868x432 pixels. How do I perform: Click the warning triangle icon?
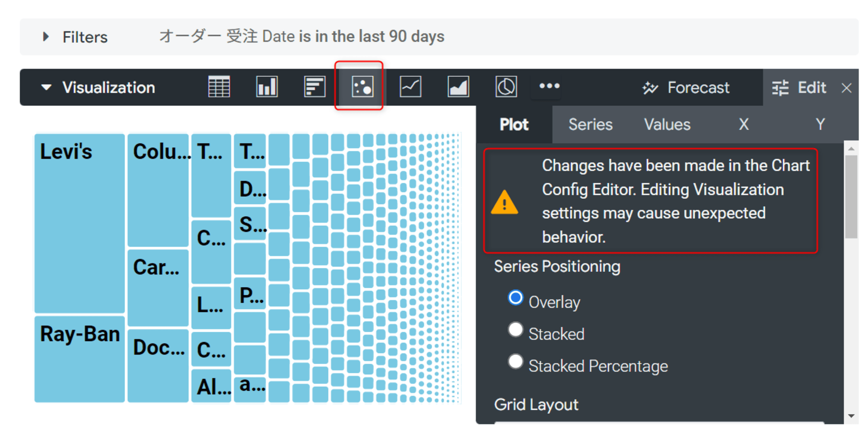coord(504,202)
